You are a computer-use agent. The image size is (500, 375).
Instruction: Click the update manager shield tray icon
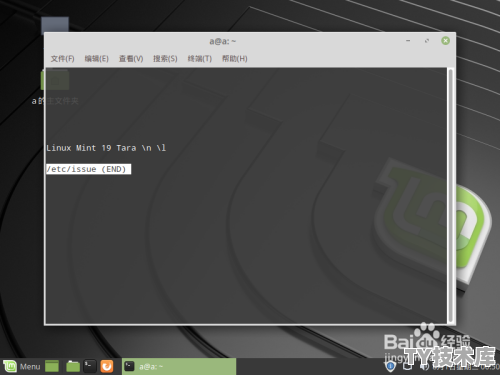point(390,367)
